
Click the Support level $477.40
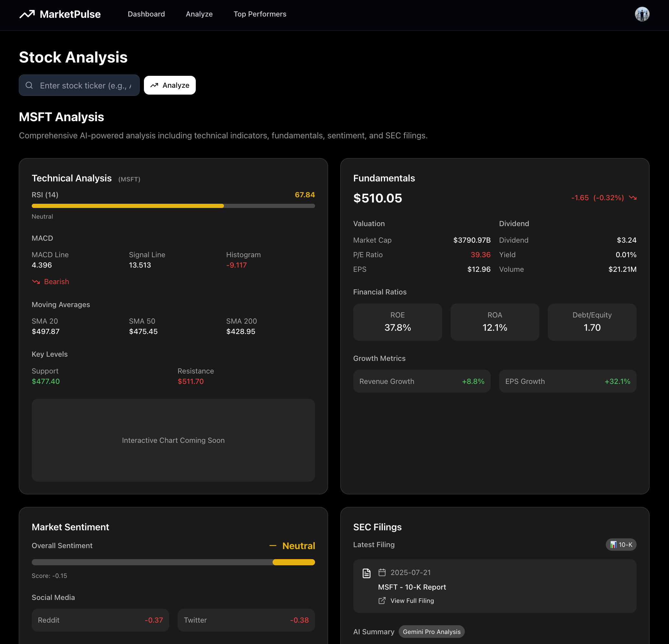(46, 381)
